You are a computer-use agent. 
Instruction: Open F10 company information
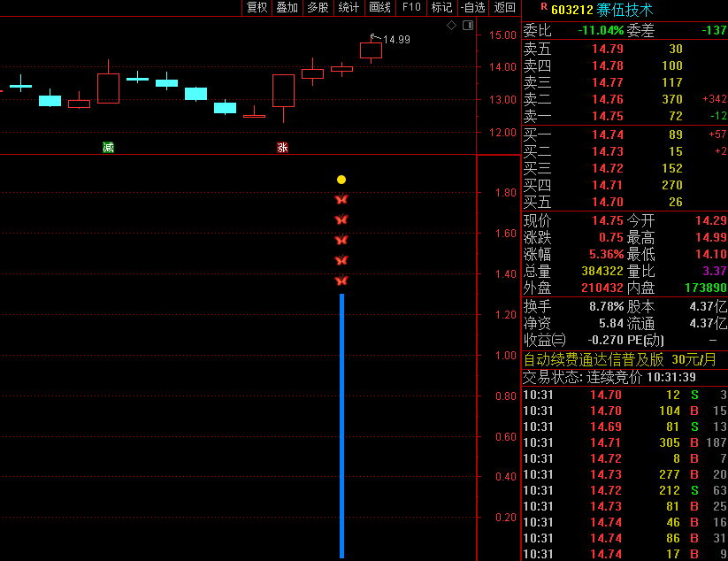[411, 8]
